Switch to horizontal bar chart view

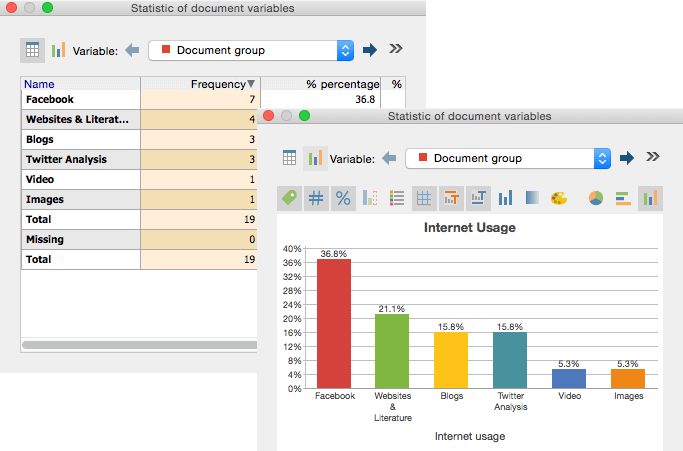(x=623, y=198)
